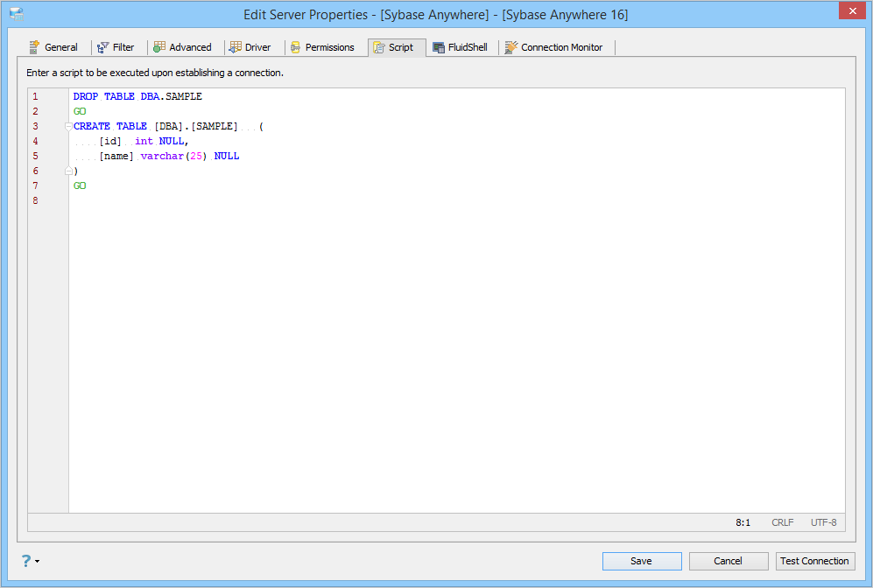Collapse the CREATE TABLE code fold

pos(68,126)
